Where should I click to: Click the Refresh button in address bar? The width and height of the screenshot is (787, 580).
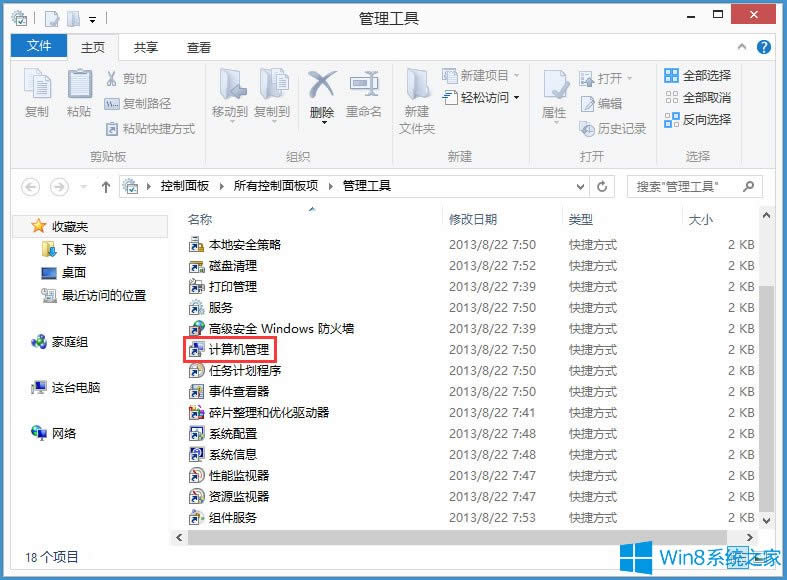point(602,187)
